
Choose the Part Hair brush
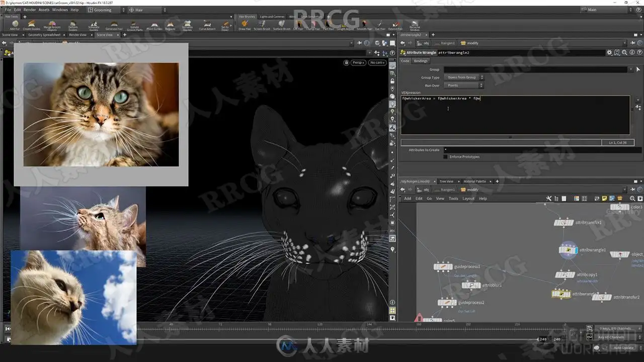click(328, 26)
